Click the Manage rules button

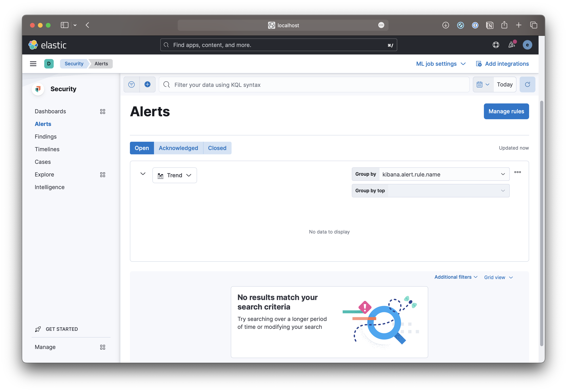click(x=506, y=112)
